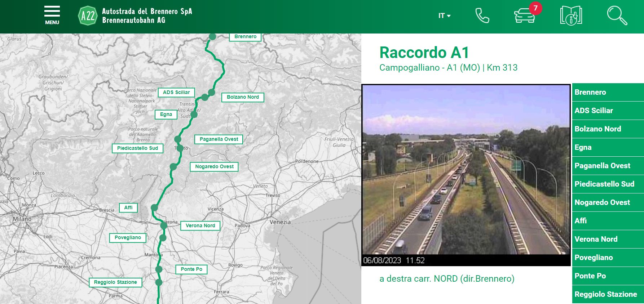Click the Povegliano map label
This screenshot has height=304, width=644.
[128, 237]
